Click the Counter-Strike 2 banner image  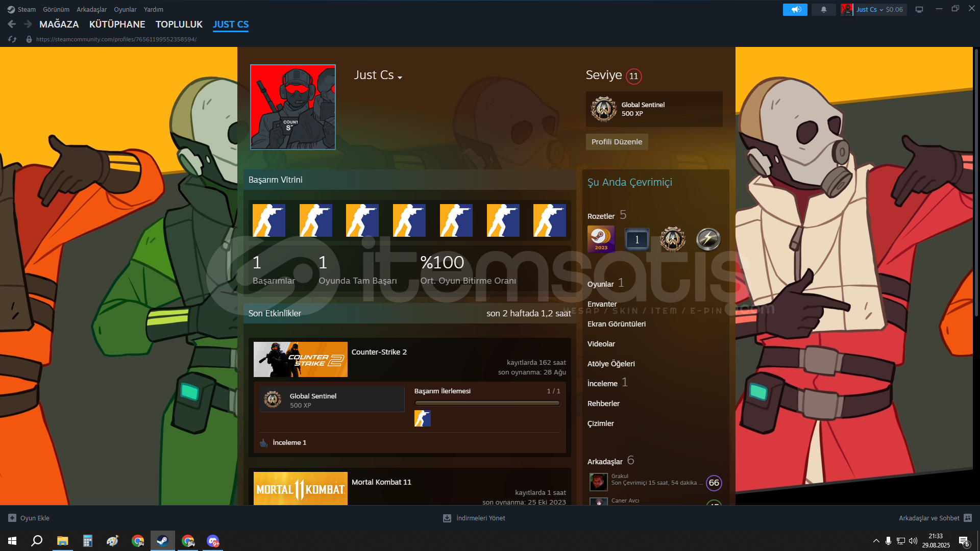tap(301, 359)
